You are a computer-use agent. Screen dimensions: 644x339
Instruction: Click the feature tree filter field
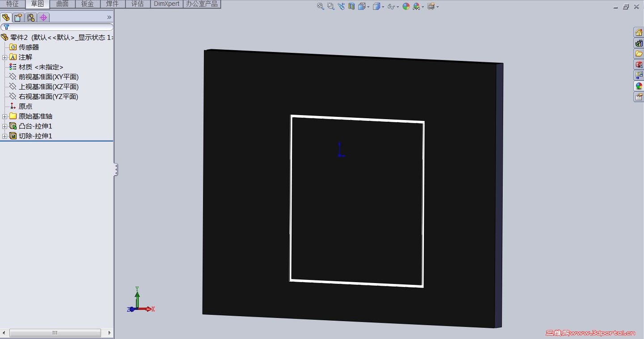[57, 27]
